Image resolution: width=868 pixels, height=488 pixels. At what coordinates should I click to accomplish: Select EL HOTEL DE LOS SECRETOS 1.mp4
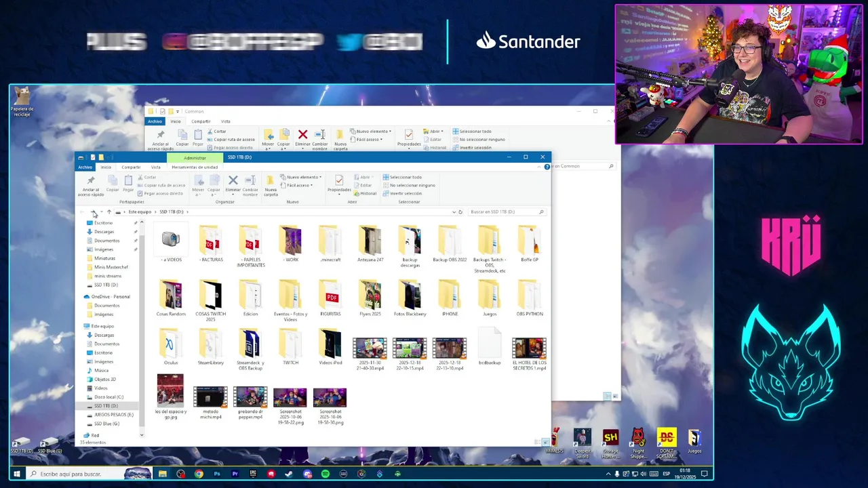coord(530,354)
